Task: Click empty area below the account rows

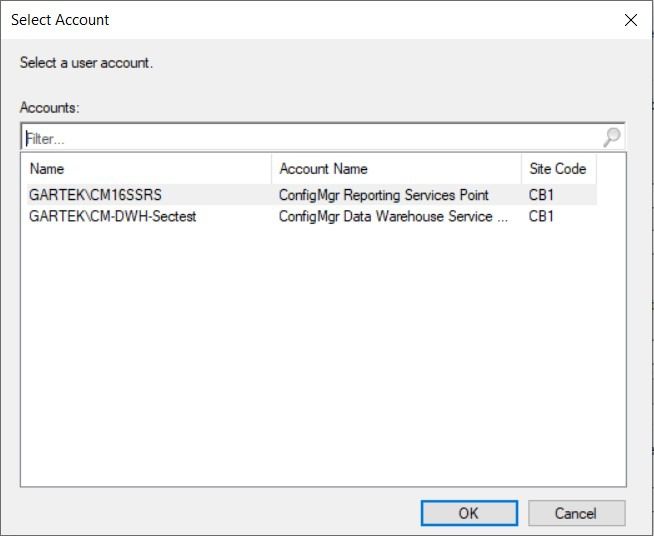Action: [x=320, y=360]
